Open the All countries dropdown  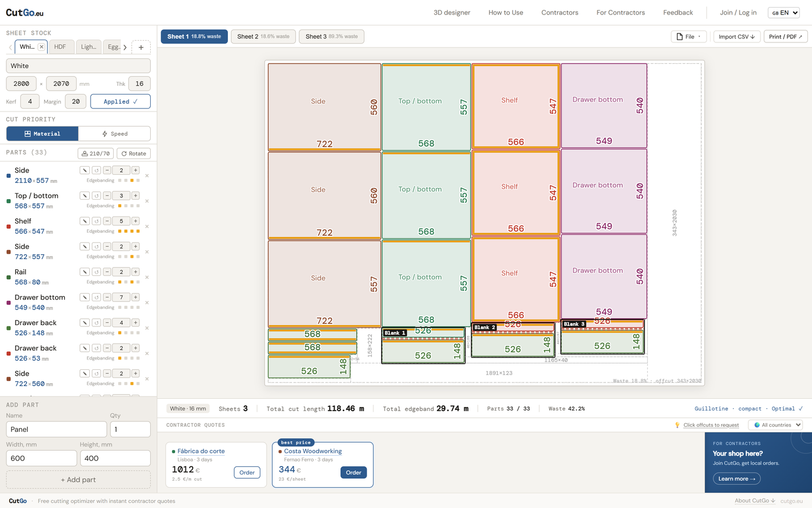775,425
